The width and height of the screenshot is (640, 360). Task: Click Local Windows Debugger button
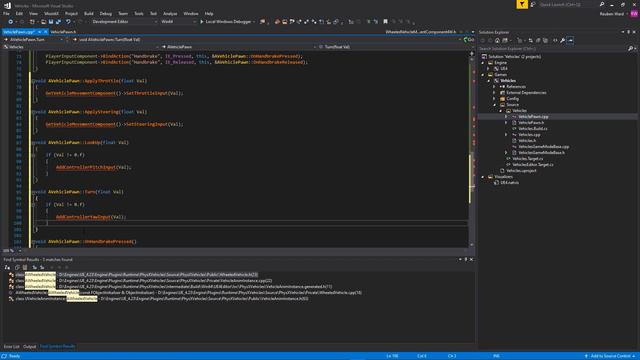227,22
